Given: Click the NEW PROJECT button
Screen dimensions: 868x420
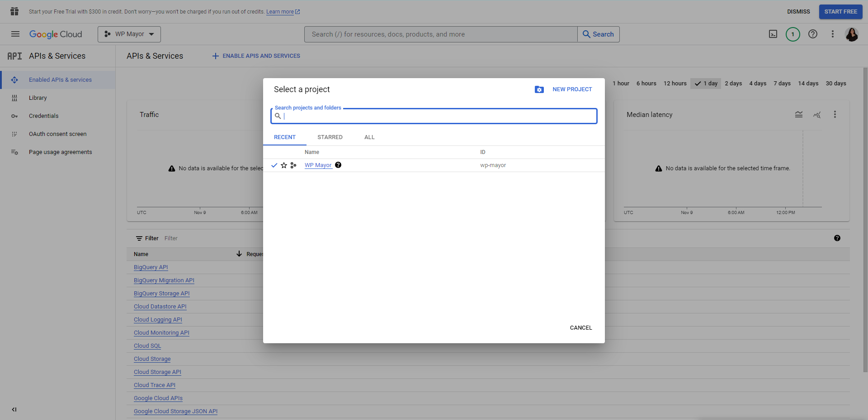Looking at the screenshot, I should pyautogui.click(x=572, y=89).
